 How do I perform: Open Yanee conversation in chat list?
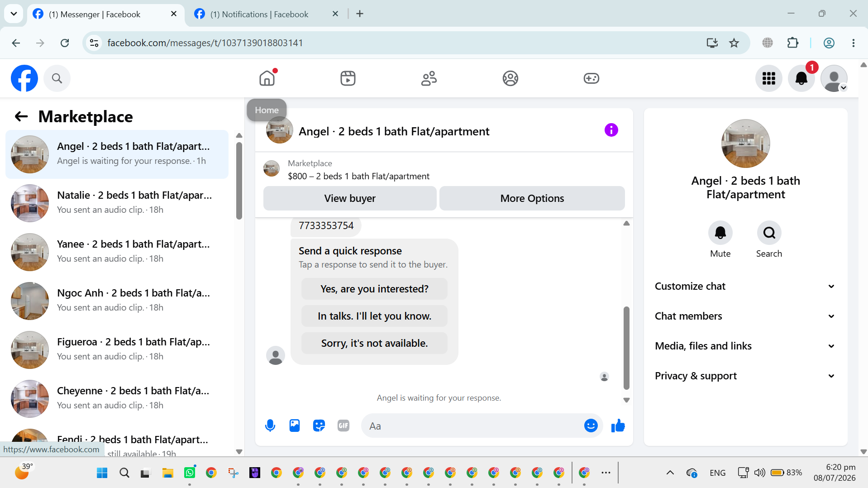tap(117, 252)
